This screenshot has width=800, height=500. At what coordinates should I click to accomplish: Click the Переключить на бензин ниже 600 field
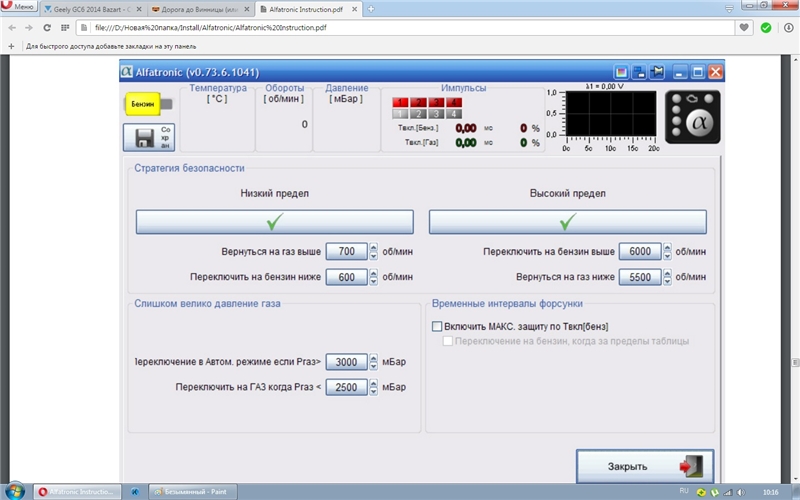tap(346, 277)
